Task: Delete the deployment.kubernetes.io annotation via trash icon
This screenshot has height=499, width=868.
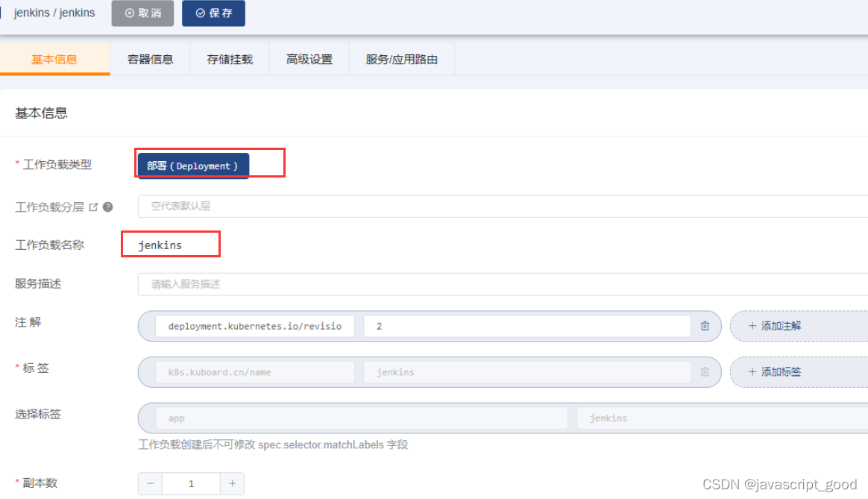Action: (x=705, y=326)
